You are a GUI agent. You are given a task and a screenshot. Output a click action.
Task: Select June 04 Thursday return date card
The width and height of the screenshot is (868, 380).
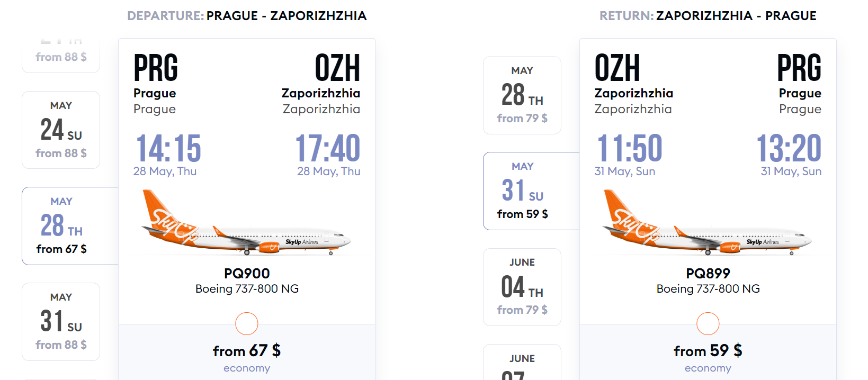[522, 287]
